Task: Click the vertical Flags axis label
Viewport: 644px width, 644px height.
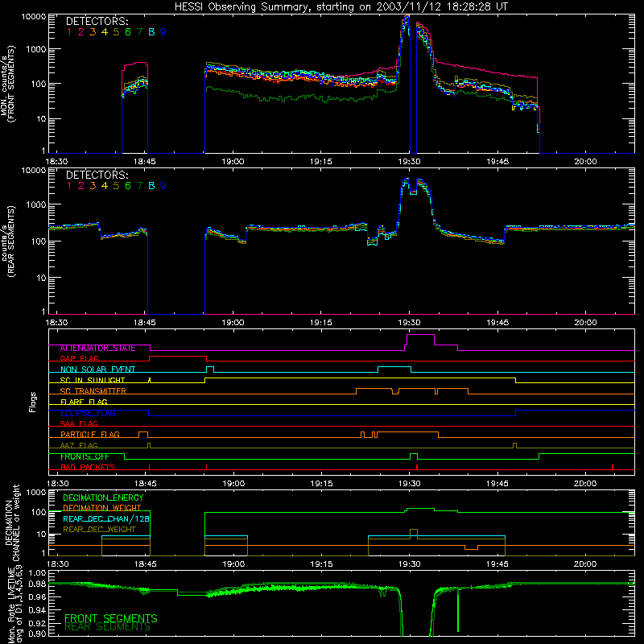Action: tap(33, 402)
